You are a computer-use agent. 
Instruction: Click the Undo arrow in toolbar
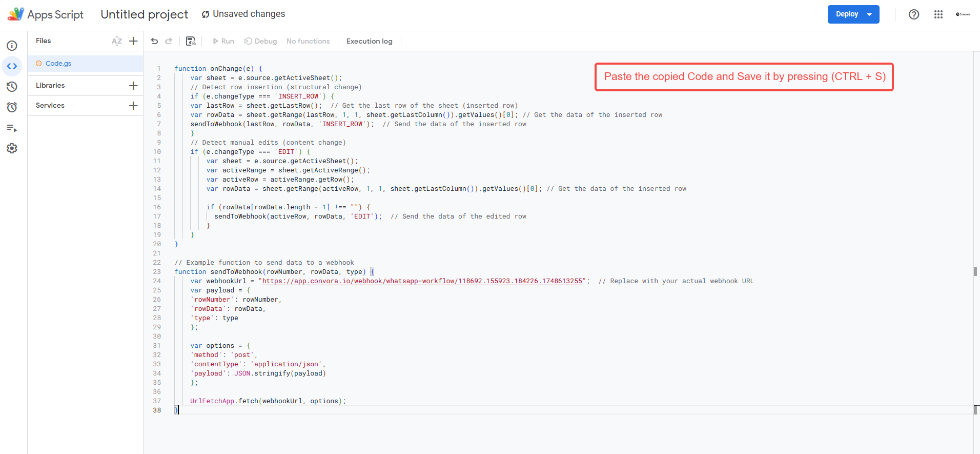tap(154, 41)
